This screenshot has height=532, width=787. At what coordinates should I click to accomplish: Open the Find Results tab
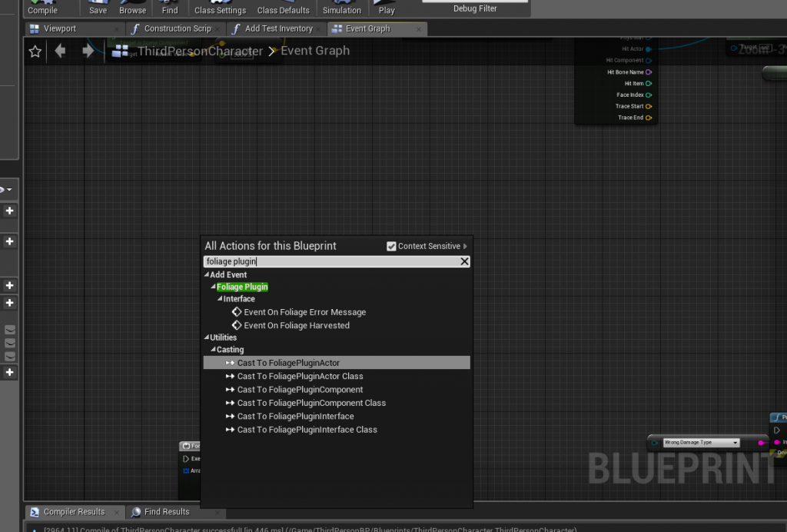click(x=167, y=512)
